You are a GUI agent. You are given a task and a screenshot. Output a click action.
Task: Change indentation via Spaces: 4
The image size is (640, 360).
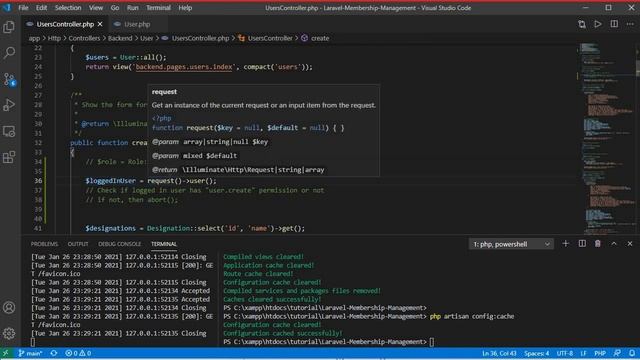click(537, 353)
